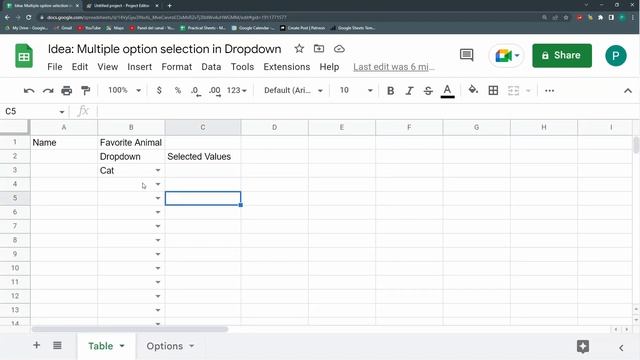Increase decimal places
Viewport: 640px width, 360px height.
click(x=215, y=91)
